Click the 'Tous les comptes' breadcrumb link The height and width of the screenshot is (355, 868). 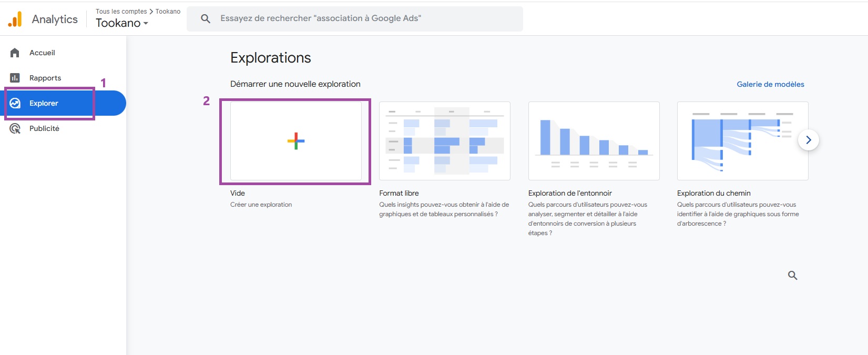coord(121,12)
